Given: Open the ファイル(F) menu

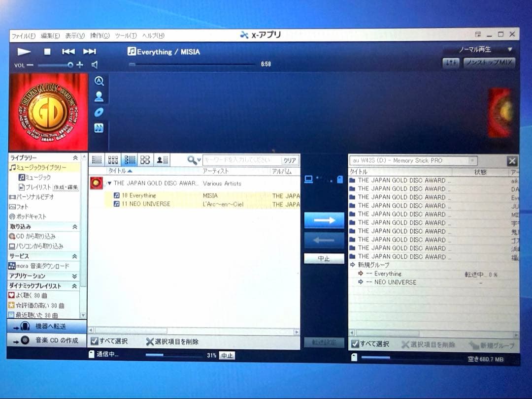Looking at the screenshot, I should click(24, 35).
